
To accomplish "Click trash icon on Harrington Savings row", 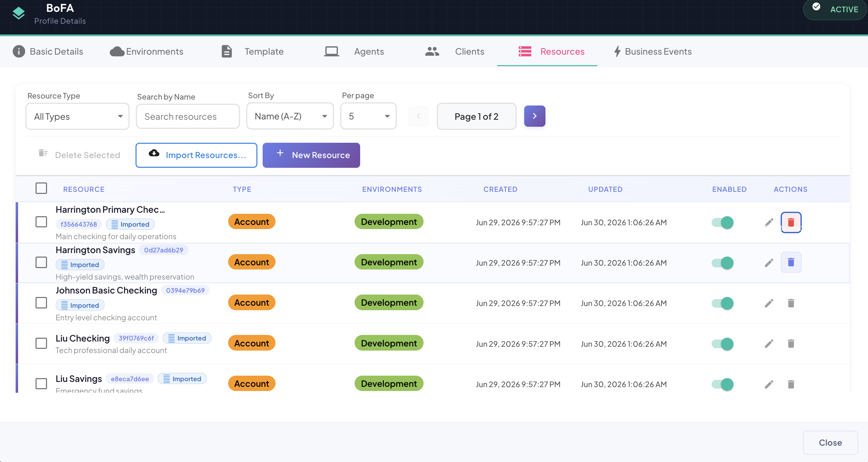I will pyautogui.click(x=791, y=262).
